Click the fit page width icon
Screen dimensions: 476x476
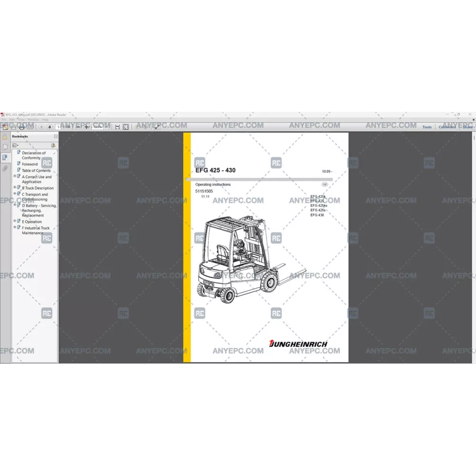118,127
